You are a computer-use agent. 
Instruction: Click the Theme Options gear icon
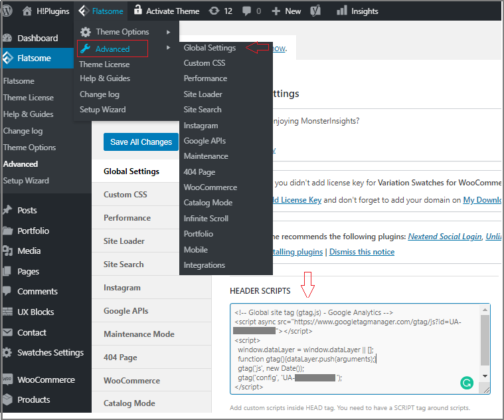click(86, 32)
